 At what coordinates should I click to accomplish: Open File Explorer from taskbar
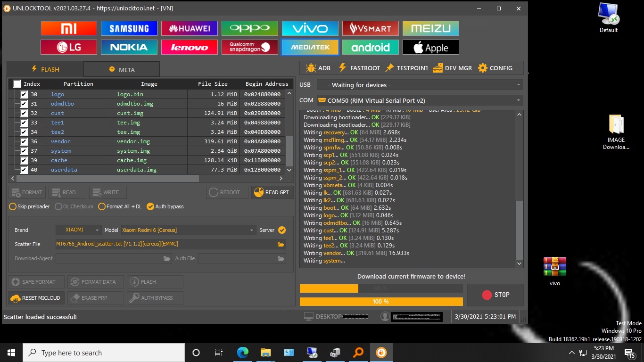point(265,353)
